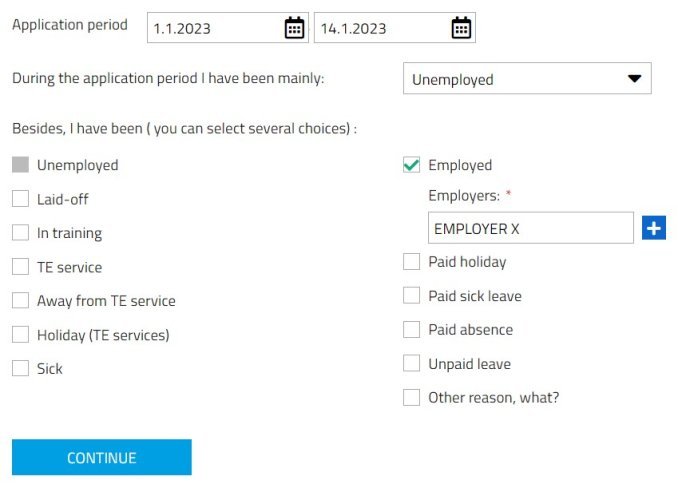Image resolution: width=678 pixels, height=488 pixels.
Task: Check the Paid holiday option
Action: pyautogui.click(x=411, y=262)
